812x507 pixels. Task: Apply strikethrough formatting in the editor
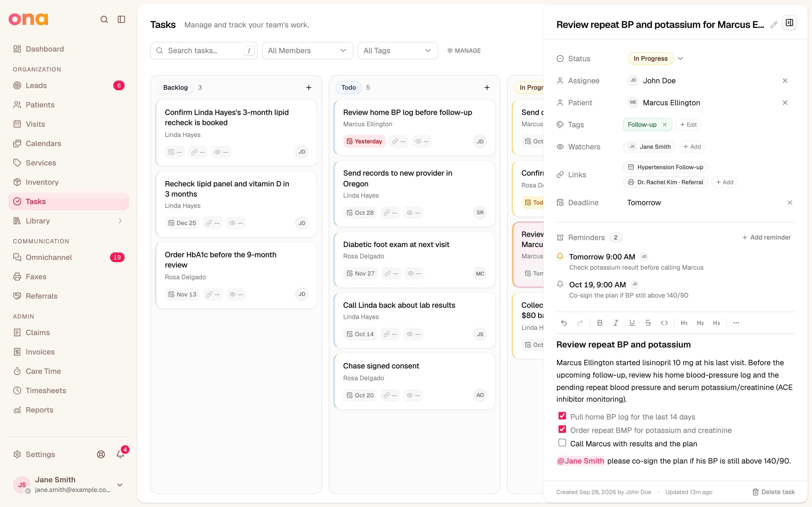[x=648, y=323]
